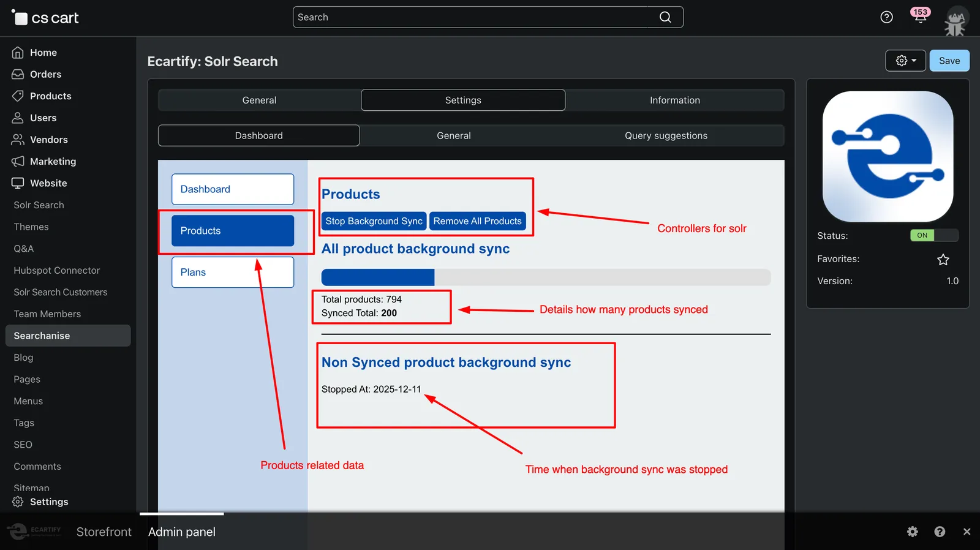Image resolution: width=980 pixels, height=550 pixels.
Task: Open the Query suggestions sub-tab
Action: 666,135
